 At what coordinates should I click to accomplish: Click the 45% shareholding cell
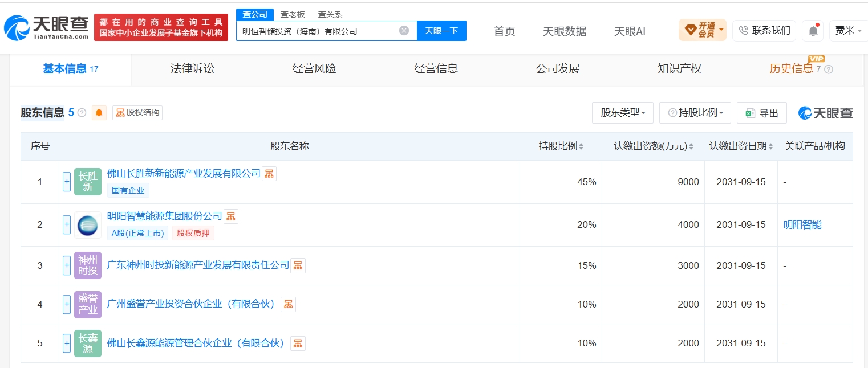click(561, 182)
